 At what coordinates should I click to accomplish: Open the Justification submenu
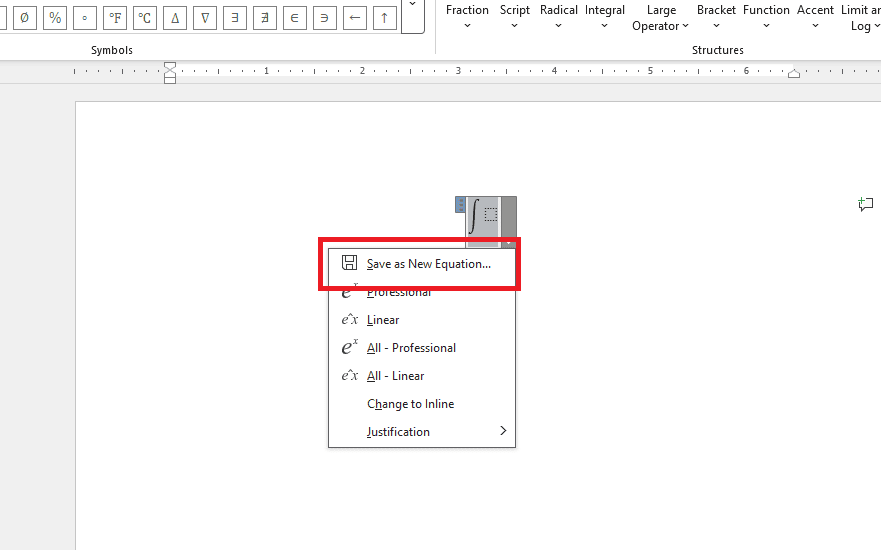tap(422, 431)
